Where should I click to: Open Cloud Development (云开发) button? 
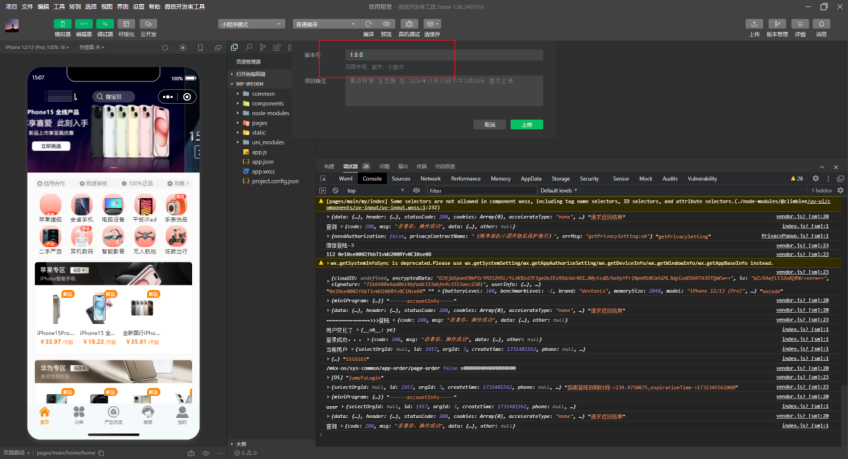[148, 24]
